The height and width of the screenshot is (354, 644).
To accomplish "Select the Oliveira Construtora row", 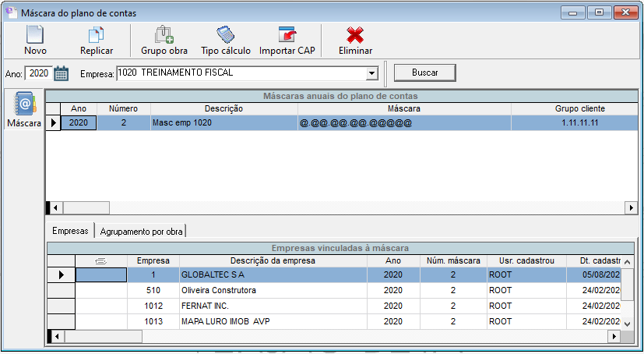I will click(273, 290).
